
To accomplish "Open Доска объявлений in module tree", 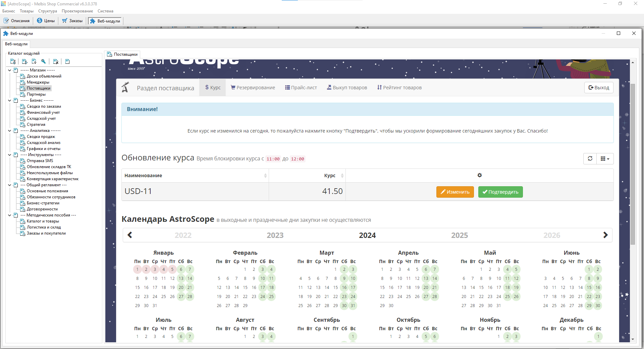I will [44, 76].
